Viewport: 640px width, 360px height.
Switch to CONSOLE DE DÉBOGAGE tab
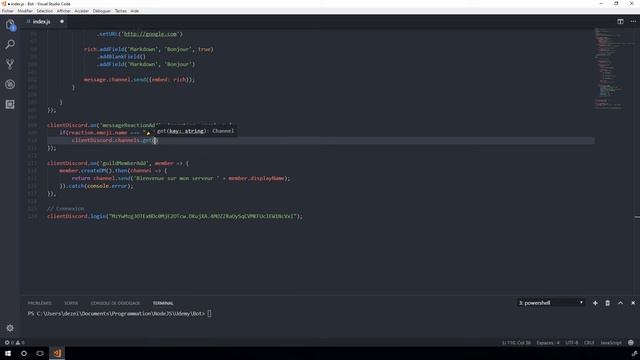pos(115,303)
